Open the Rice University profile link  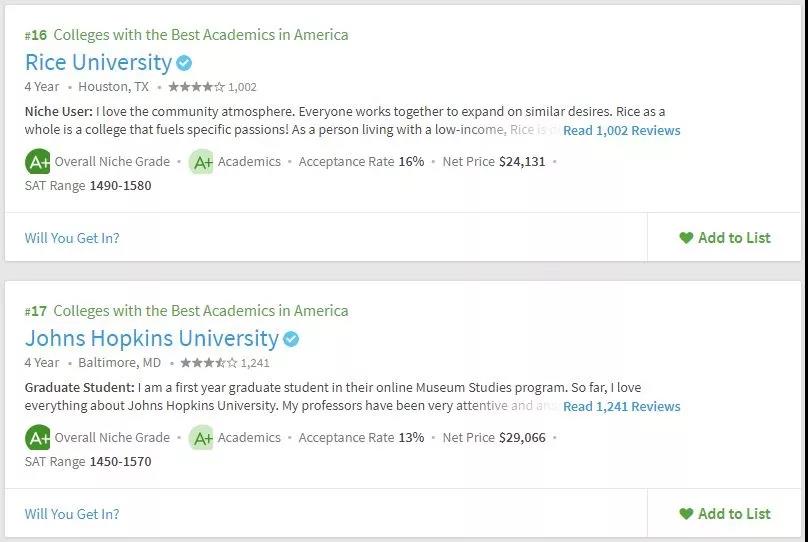[x=98, y=62]
